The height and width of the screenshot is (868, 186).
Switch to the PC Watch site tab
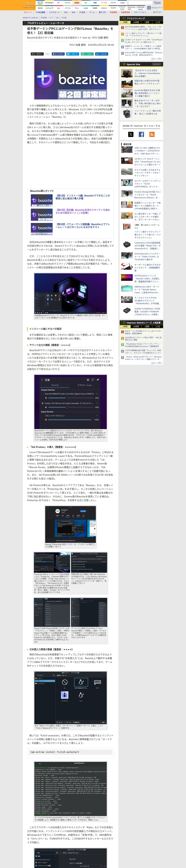58,3
